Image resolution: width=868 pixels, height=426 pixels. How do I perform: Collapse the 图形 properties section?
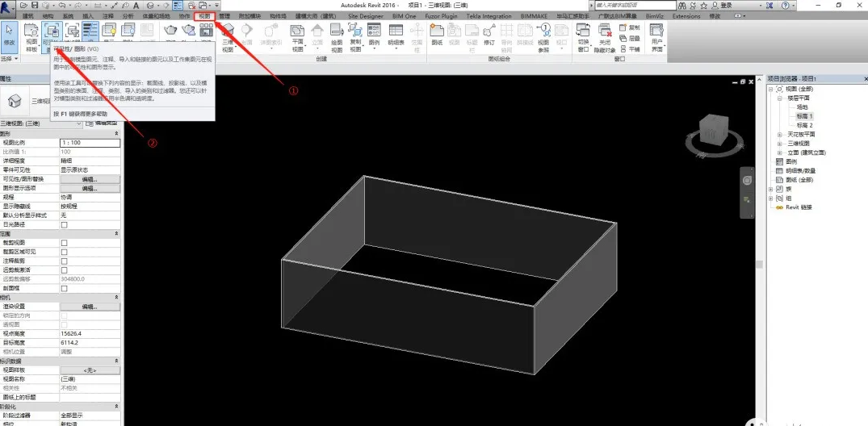pyautogui.click(x=116, y=134)
